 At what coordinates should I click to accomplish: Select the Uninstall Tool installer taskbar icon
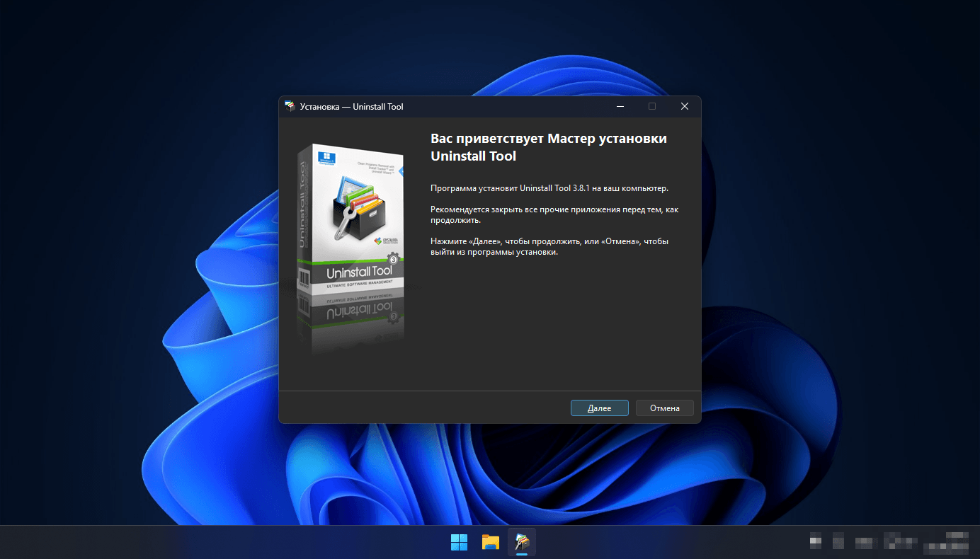pyautogui.click(x=522, y=542)
